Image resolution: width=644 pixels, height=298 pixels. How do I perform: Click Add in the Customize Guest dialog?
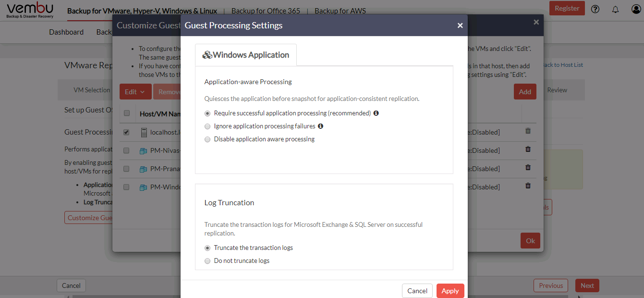tap(525, 92)
